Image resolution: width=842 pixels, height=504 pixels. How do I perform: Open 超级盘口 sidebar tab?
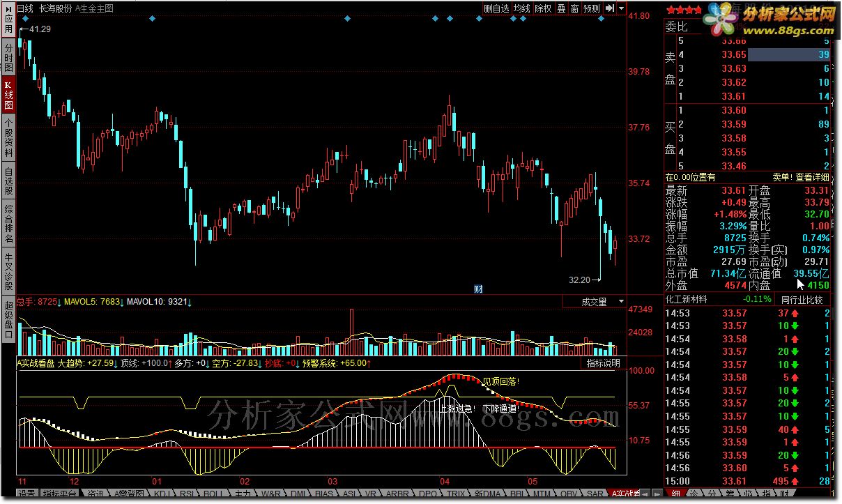8,319
